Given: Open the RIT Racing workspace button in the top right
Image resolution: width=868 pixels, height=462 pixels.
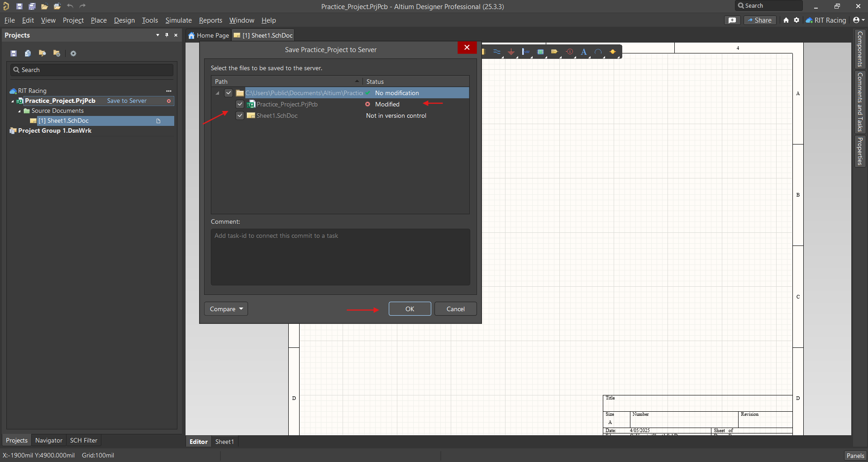Looking at the screenshot, I should tap(826, 20).
